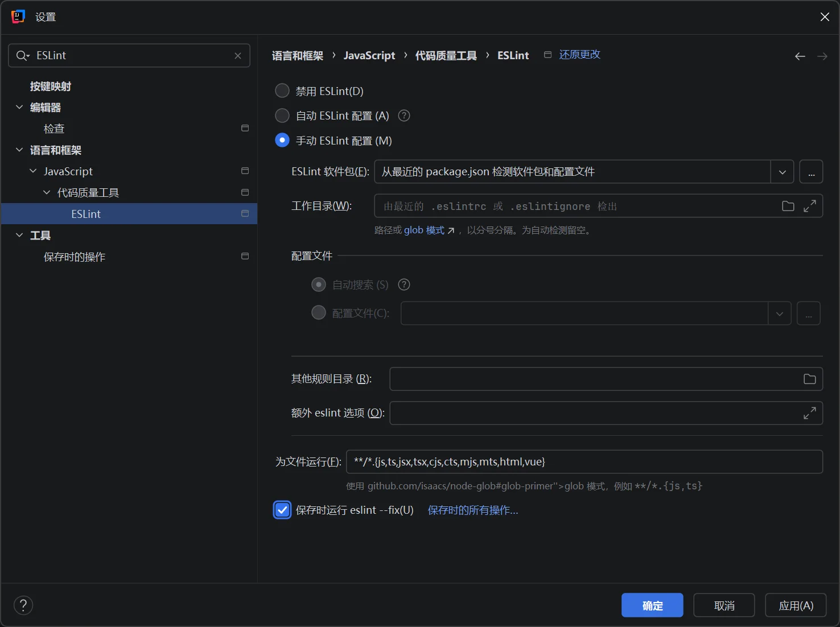Viewport: 840px width, 627px height.
Task: Open help for automatic ESLint configuration
Action: [404, 116]
